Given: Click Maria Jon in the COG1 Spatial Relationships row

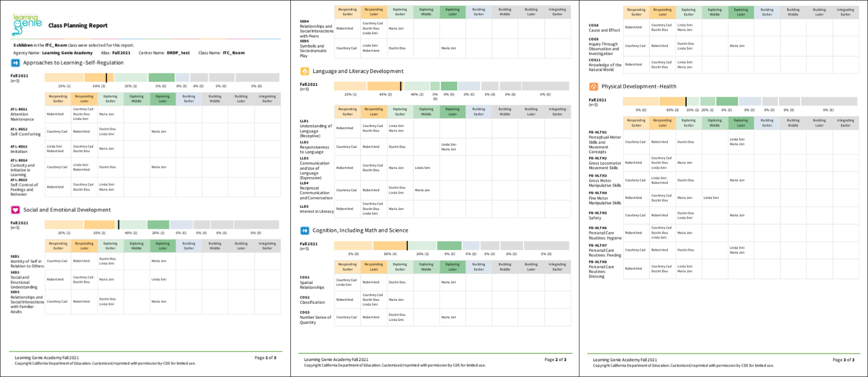Looking at the screenshot, I should tap(448, 282).
